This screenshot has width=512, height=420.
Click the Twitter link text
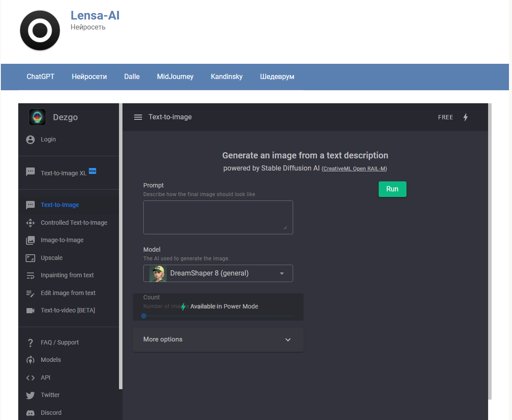click(x=50, y=395)
